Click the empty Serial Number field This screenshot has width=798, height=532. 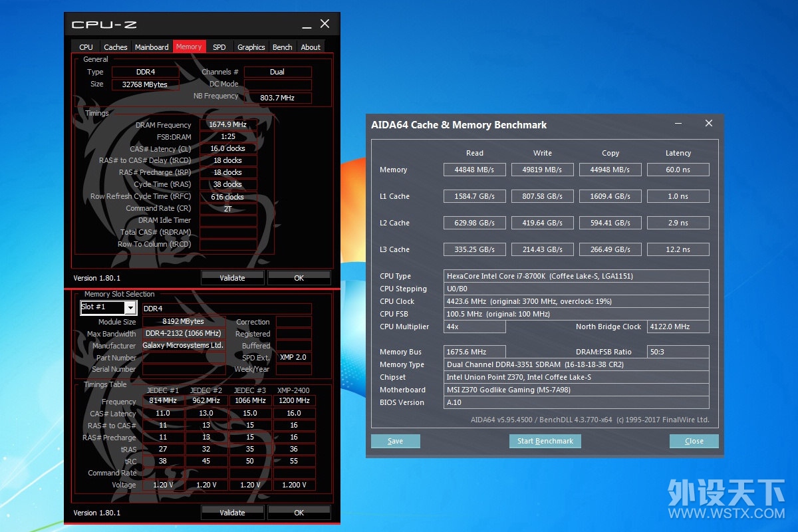[184, 369]
